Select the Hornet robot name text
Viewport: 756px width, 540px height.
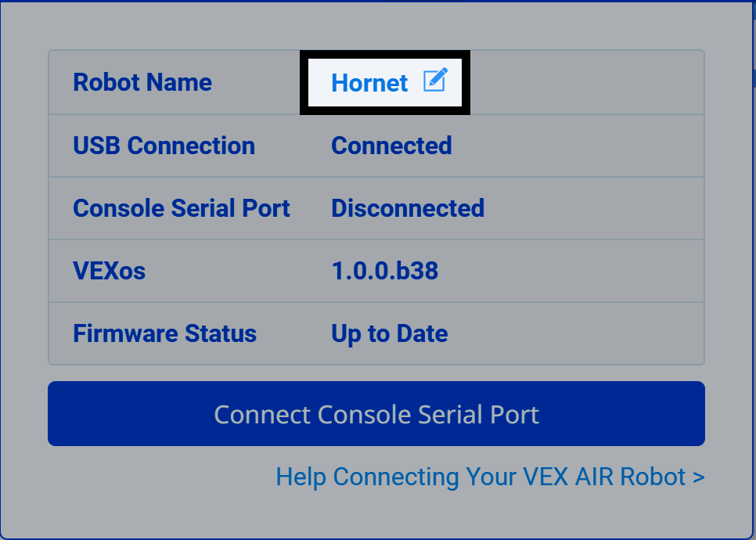coord(369,83)
